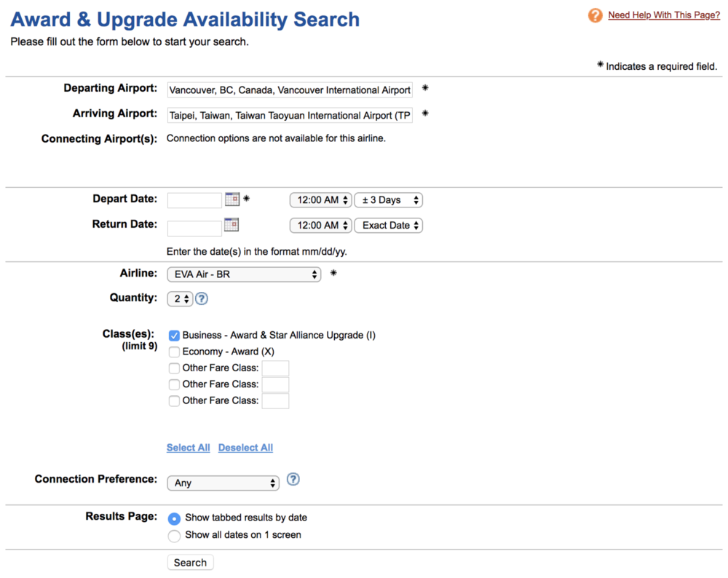
Task: Click the Quantity help question mark icon
Action: 202,298
